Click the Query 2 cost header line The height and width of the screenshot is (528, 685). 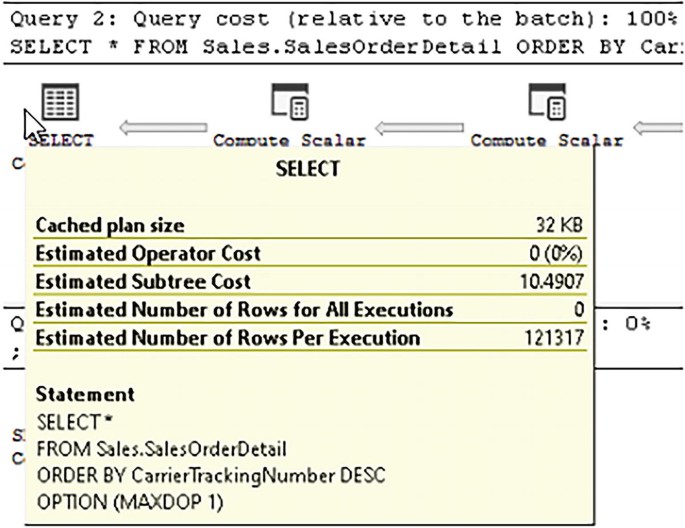pos(342,19)
